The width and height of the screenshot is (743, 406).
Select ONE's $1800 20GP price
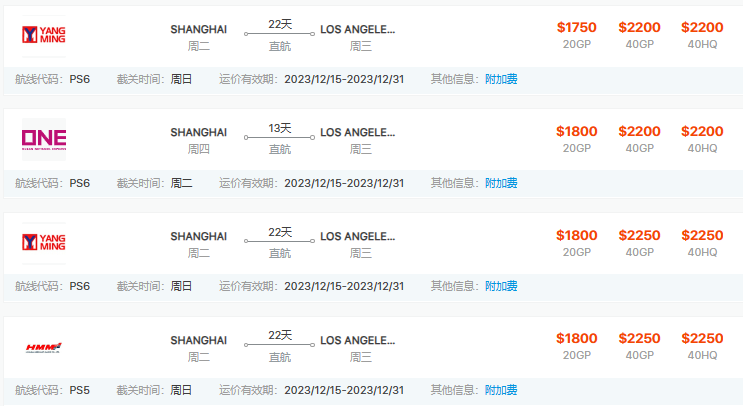point(577,131)
